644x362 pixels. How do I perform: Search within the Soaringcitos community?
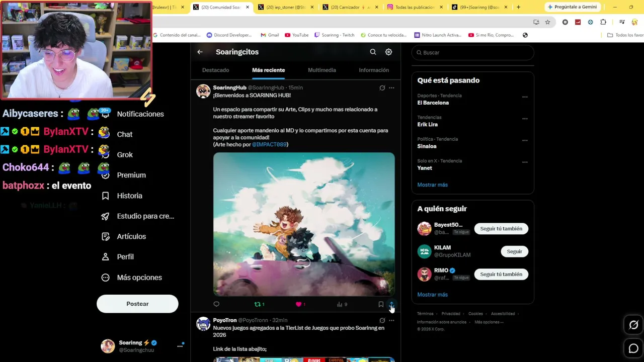coord(373,52)
